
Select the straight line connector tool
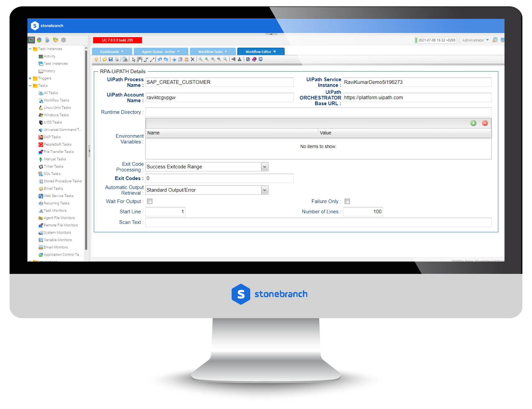point(152,60)
